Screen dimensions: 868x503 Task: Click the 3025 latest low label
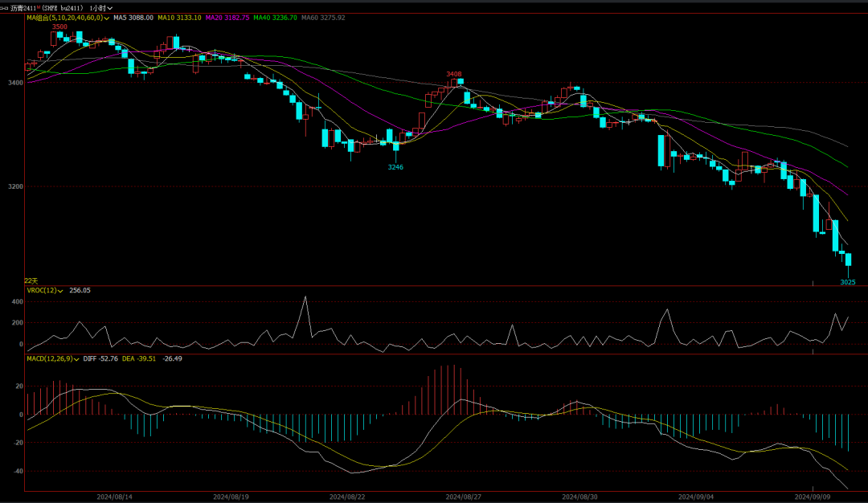click(x=848, y=282)
